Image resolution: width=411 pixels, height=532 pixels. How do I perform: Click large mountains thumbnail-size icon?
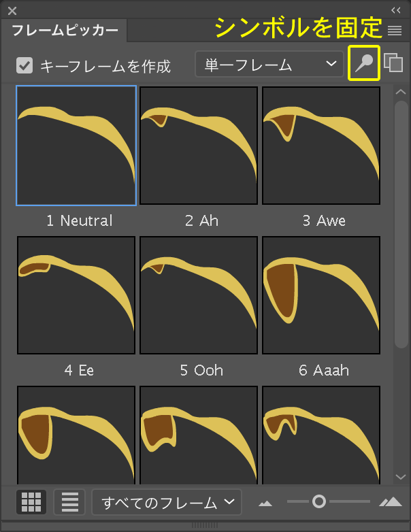coord(391,501)
